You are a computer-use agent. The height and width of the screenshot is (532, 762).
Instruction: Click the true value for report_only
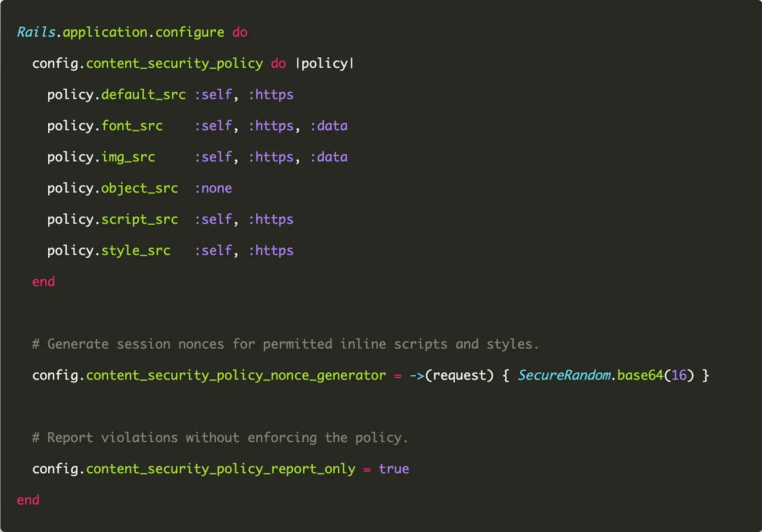[394, 469]
